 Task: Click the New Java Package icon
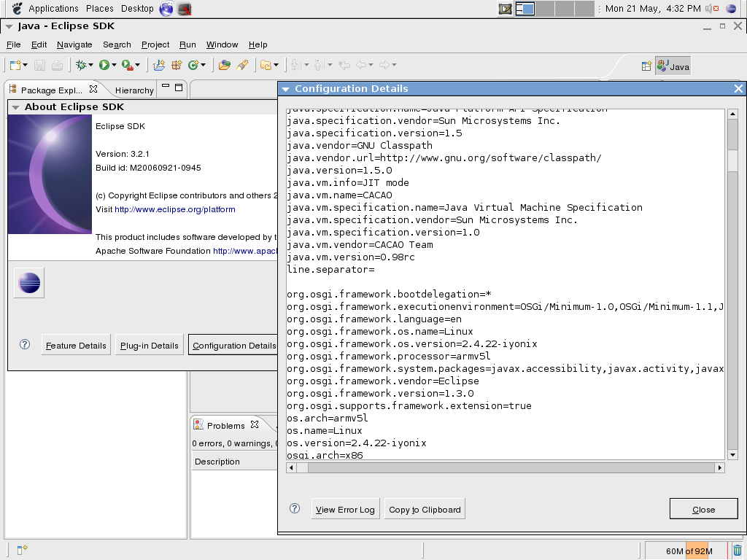tap(176, 65)
